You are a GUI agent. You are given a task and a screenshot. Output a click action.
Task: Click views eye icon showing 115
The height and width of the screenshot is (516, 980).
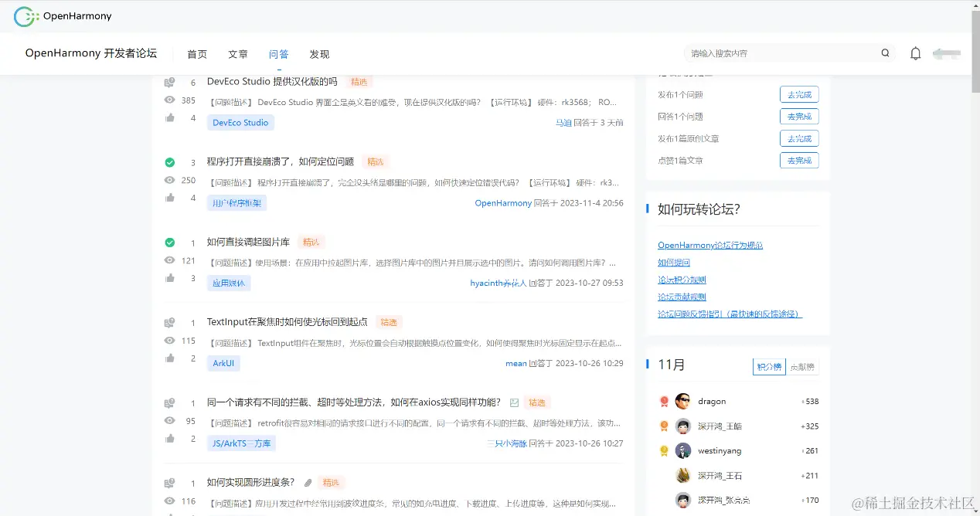169,341
